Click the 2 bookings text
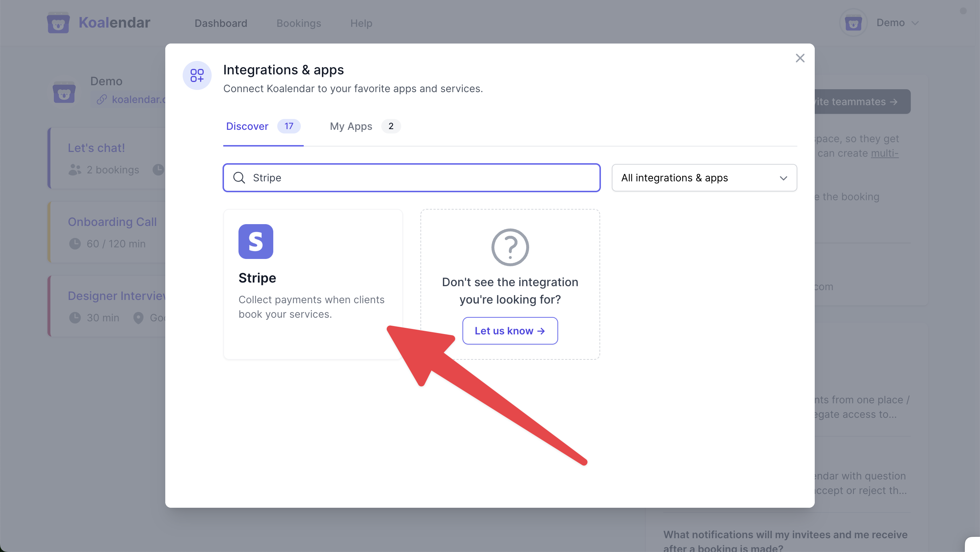 point(113,170)
